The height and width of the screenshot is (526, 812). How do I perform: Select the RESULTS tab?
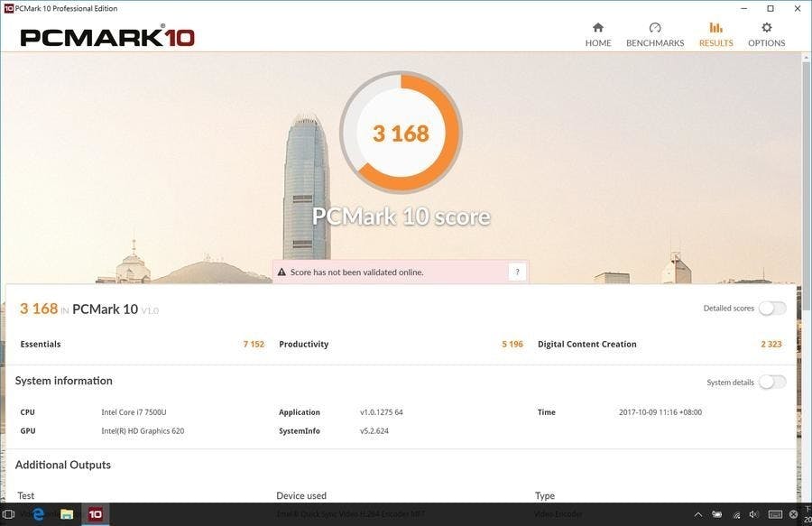pos(716,34)
